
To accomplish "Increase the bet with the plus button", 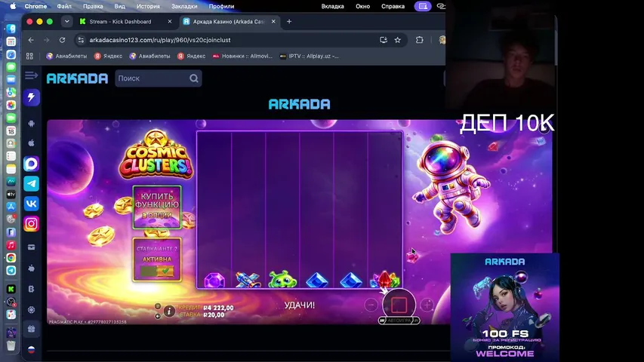I will pos(427,305).
